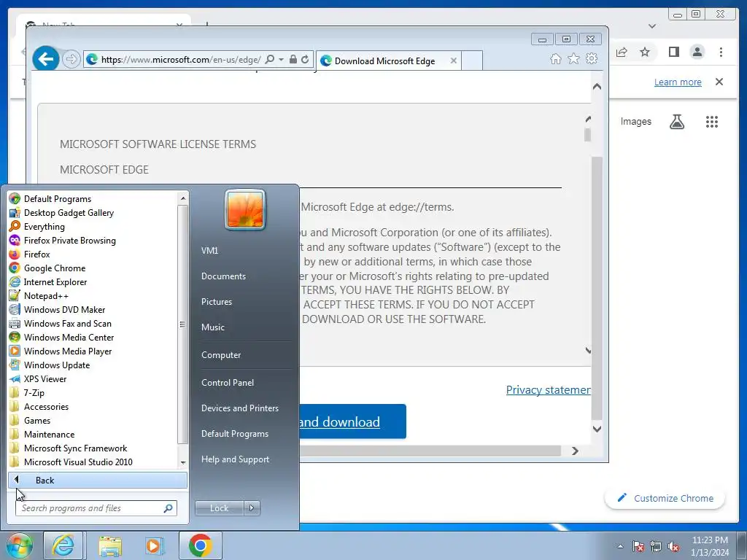Click Customize Chrome button
This screenshot has height=560, width=747.
[665, 498]
